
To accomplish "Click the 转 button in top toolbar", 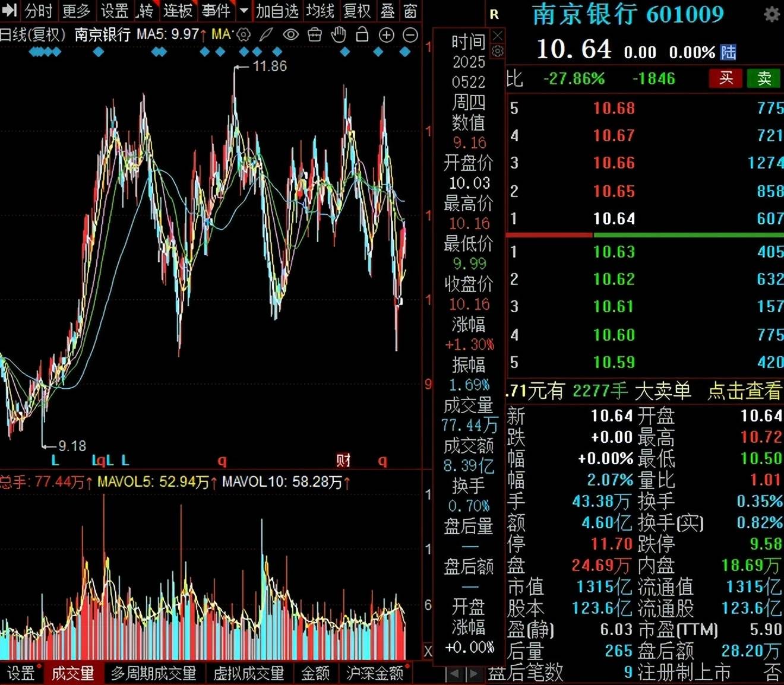I will point(146,11).
